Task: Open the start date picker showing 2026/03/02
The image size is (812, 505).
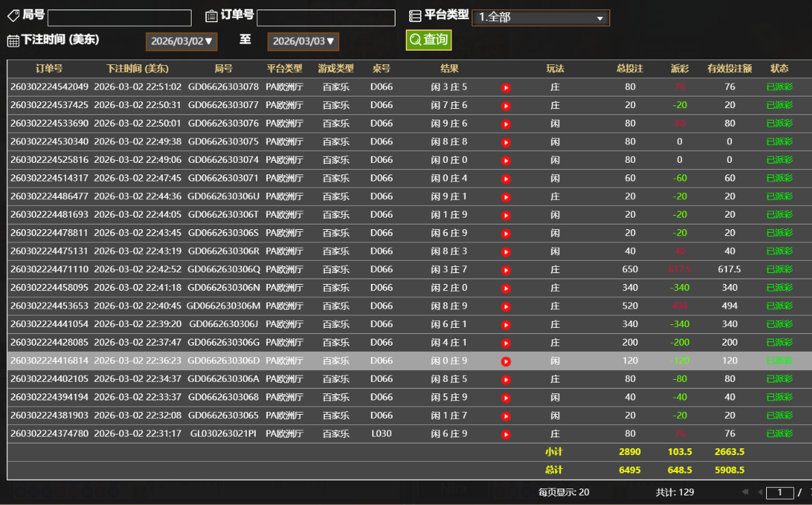Action: point(181,41)
